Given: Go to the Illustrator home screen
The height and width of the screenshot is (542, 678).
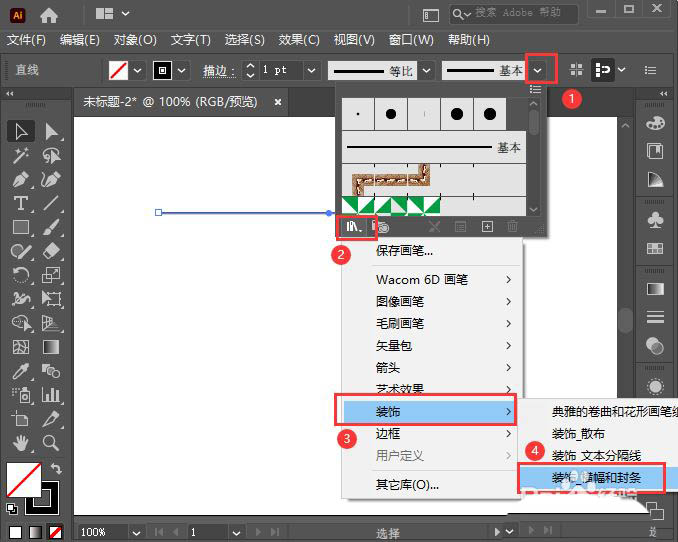Looking at the screenshot, I should (48, 15).
